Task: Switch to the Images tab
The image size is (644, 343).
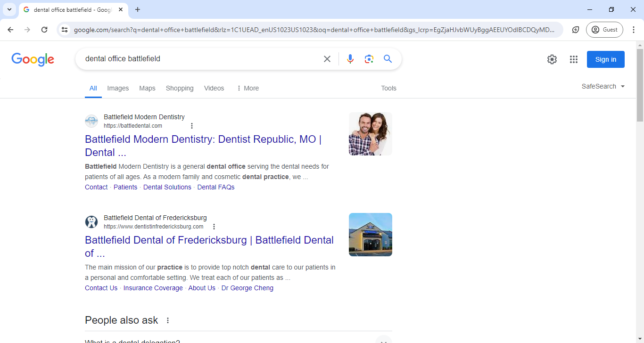Action: tap(118, 88)
